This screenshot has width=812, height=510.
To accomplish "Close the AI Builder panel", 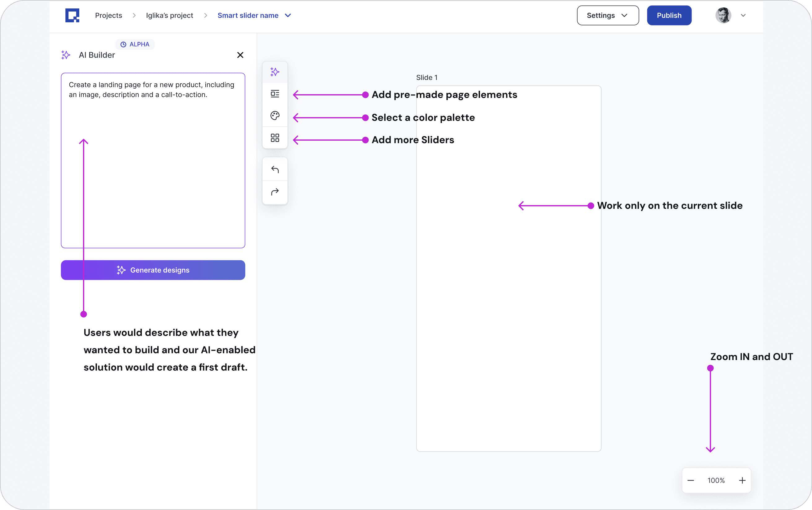I will click(x=240, y=55).
